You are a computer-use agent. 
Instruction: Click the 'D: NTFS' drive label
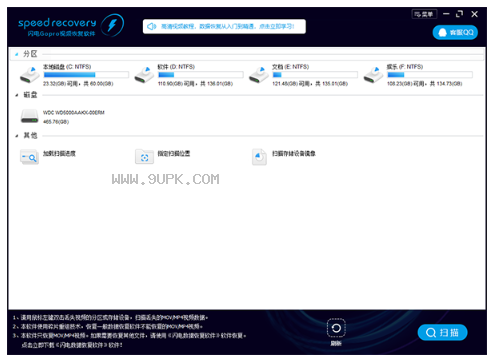pos(176,67)
